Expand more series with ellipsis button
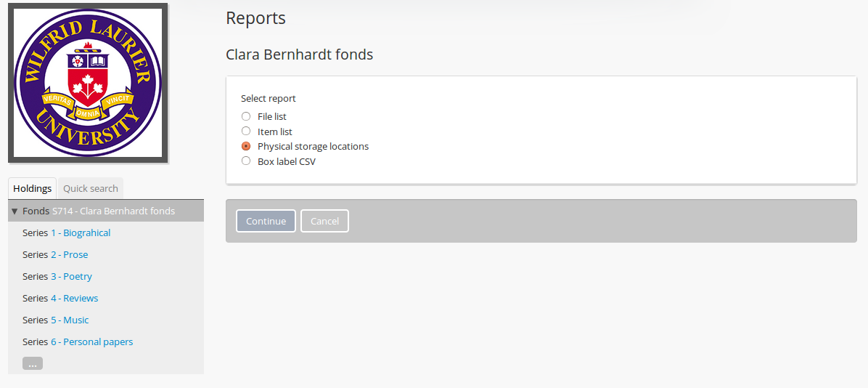 [x=33, y=363]
